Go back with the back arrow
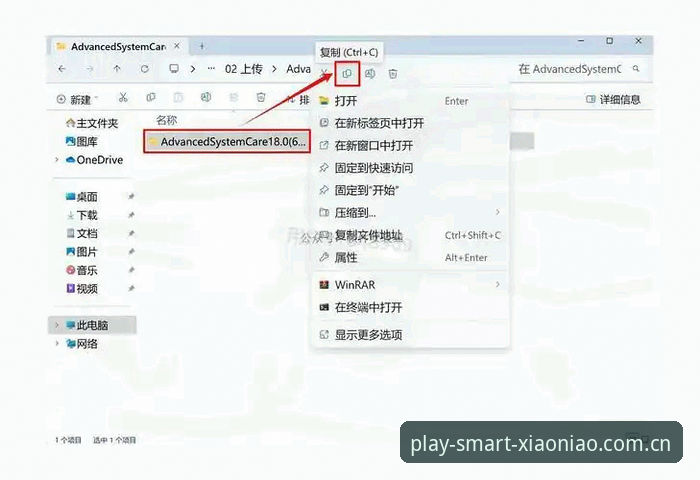Image resolution: width=700 pixels, height=480 pixels. (62, 69)
